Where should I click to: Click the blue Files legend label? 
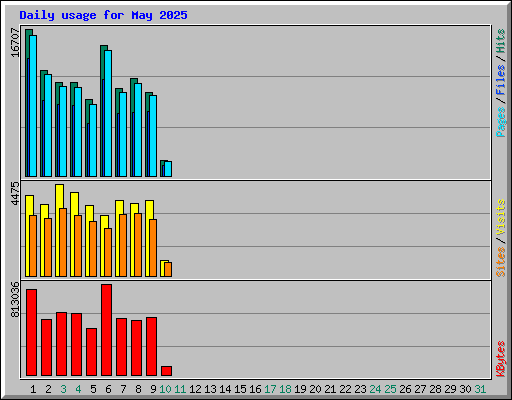pyautogui.click(x=501, y=80)
